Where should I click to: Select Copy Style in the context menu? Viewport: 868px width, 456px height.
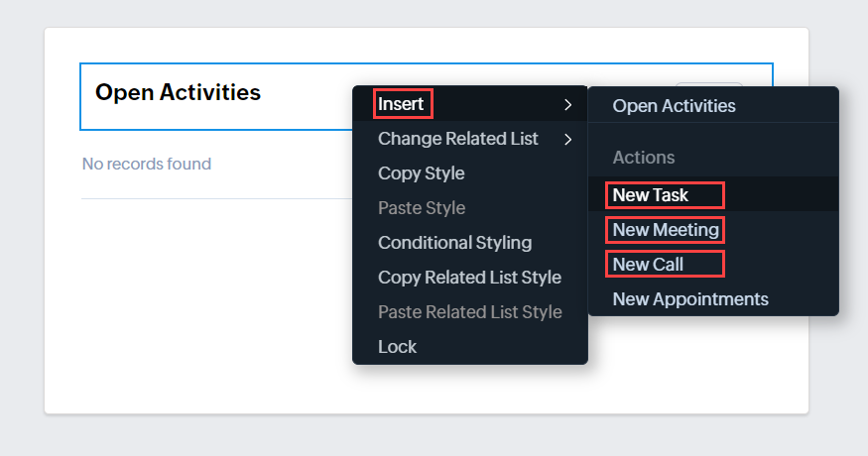tap(421, 173)
